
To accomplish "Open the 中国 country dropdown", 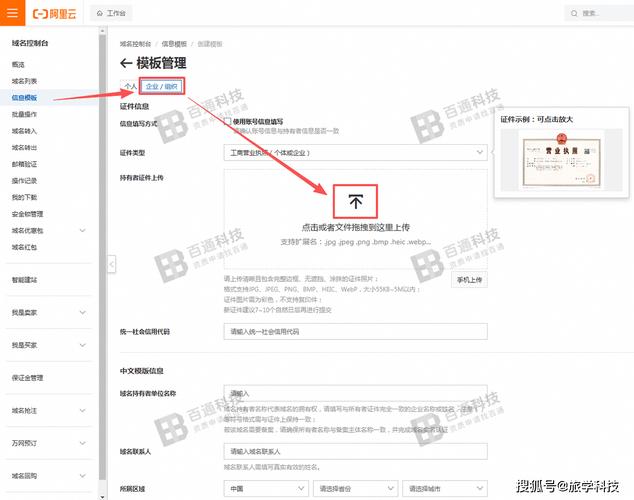I will (266, 489).
